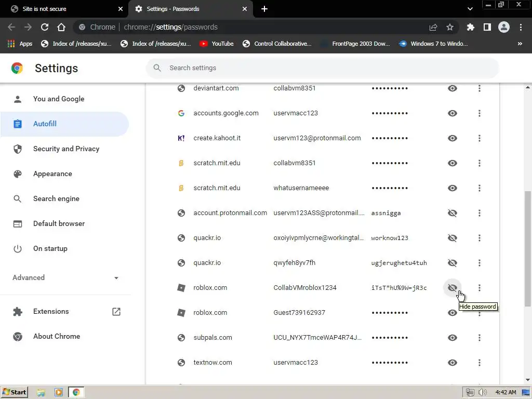Click the subpals.com site name
Image resolution: width=532 pixels, height=399 pixels.
coord(212,338)
